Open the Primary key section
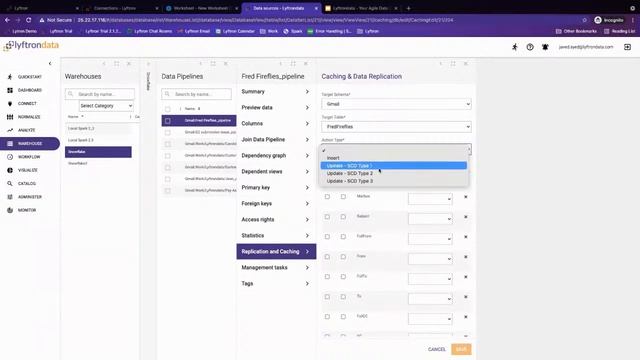 pos(276,187)
